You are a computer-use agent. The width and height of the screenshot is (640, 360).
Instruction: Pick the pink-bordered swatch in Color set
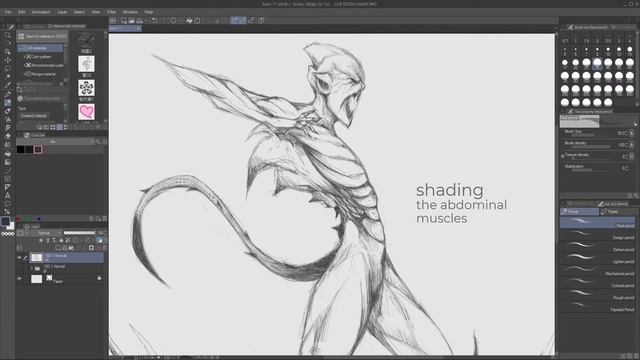(38, 150)
